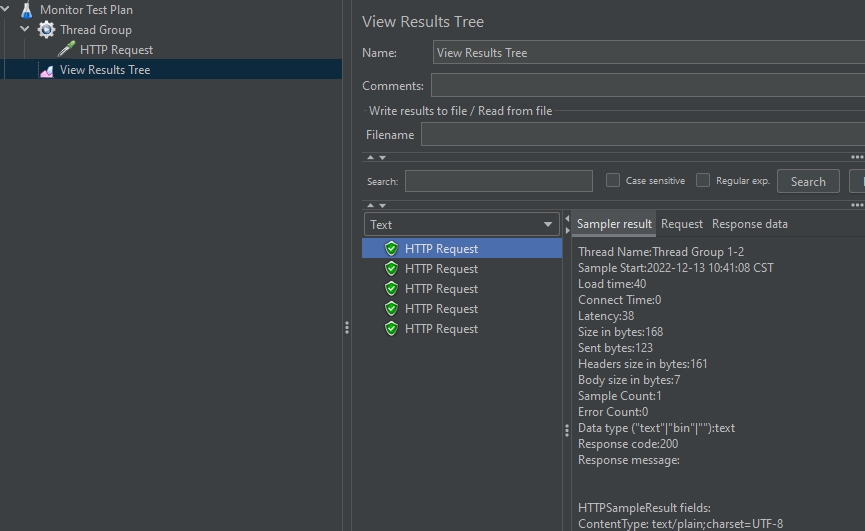Click the Search text input field

[x=498, y=181]
